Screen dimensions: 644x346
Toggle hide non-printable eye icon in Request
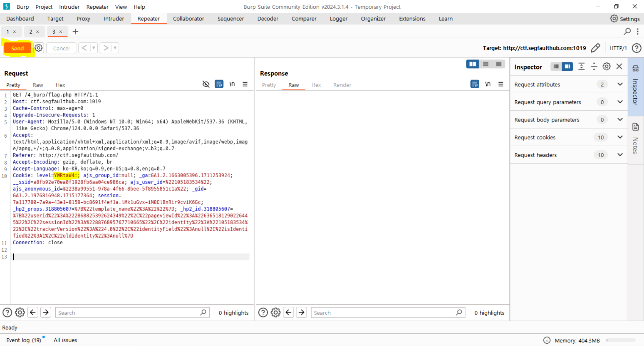point(206,84)
